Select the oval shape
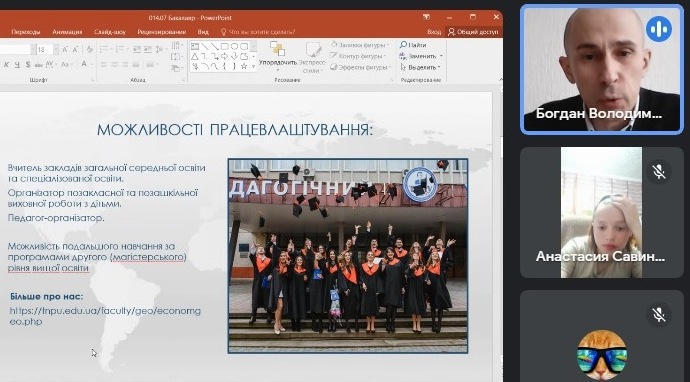Viewport: 690px width, 382px height. 234,46
